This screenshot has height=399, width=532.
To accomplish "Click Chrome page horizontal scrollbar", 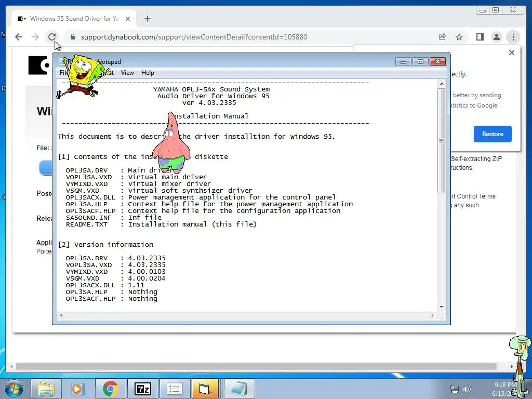I will (256, 366).
